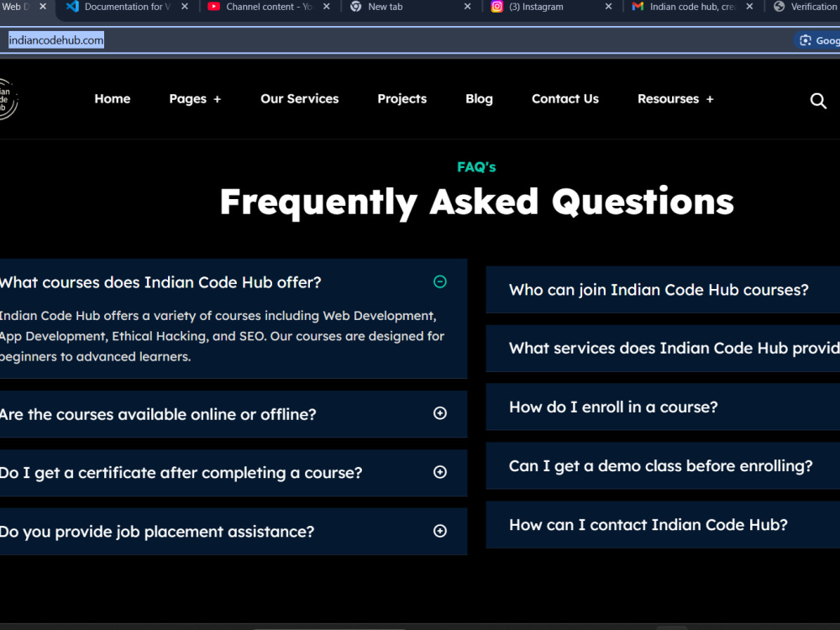
Task: Click the 'What courses does Indian Code Hub offer?' title
Action: click(x=160, y=282)
